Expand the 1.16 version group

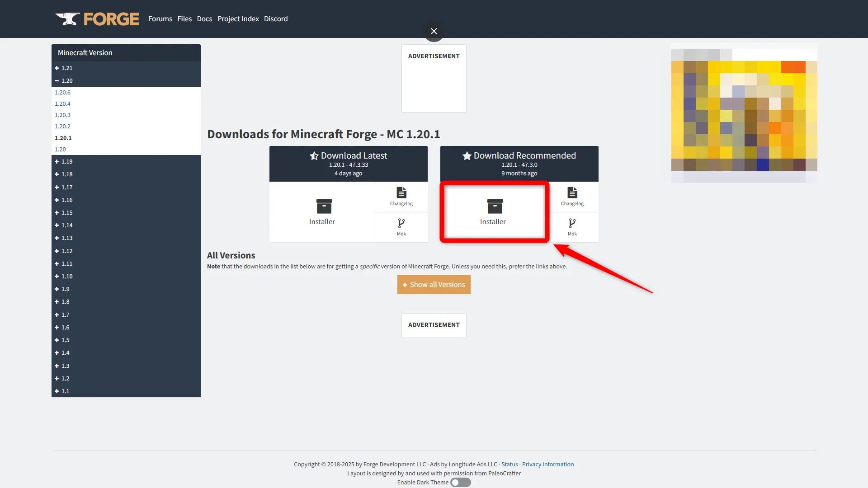[126, 200]
